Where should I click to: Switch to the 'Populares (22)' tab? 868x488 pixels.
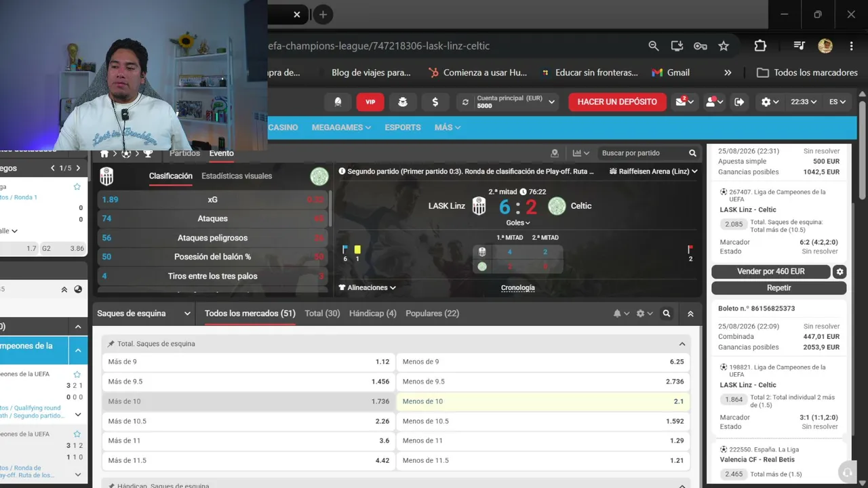tap(433, 314)
